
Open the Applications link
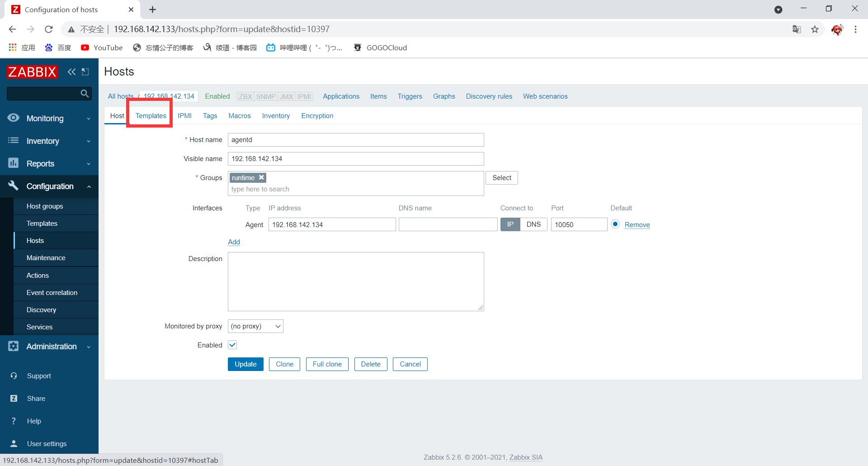pos(341,96)
